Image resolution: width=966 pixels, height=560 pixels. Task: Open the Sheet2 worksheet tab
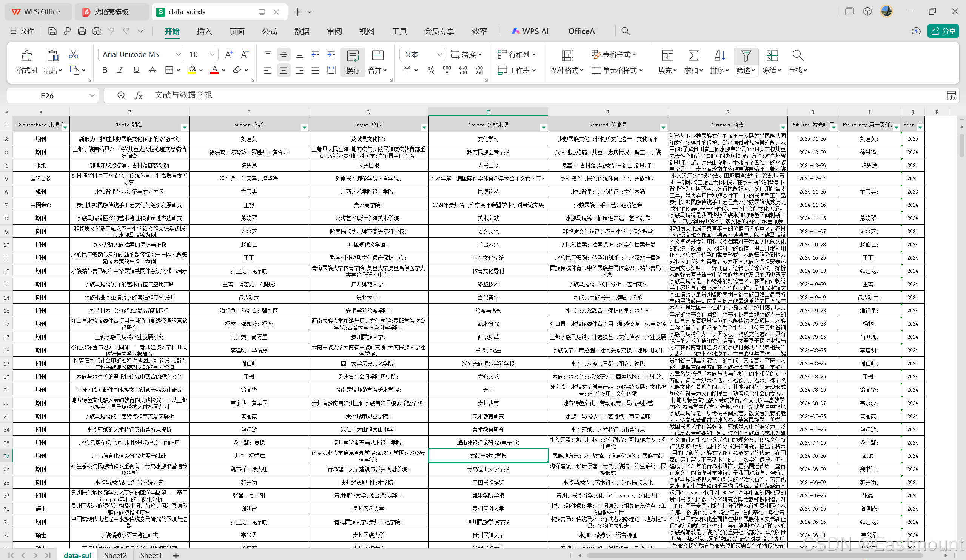115,555
